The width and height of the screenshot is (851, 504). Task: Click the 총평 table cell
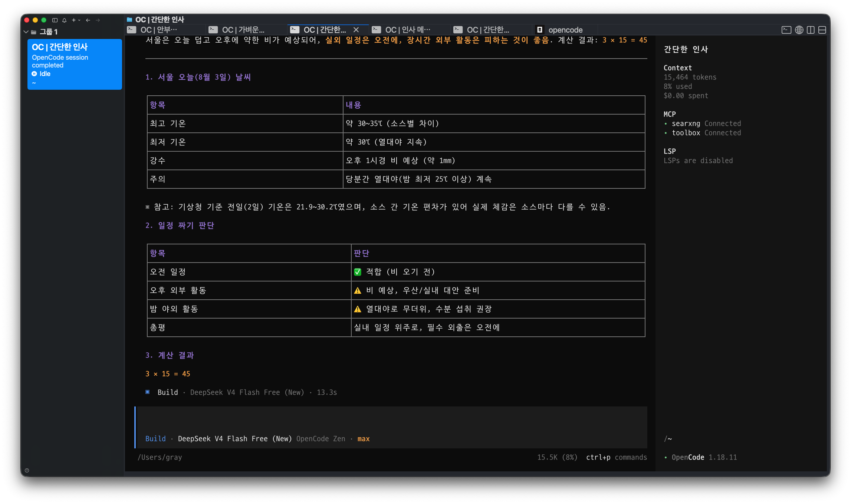pyautogui.click(x=249, y=327)
